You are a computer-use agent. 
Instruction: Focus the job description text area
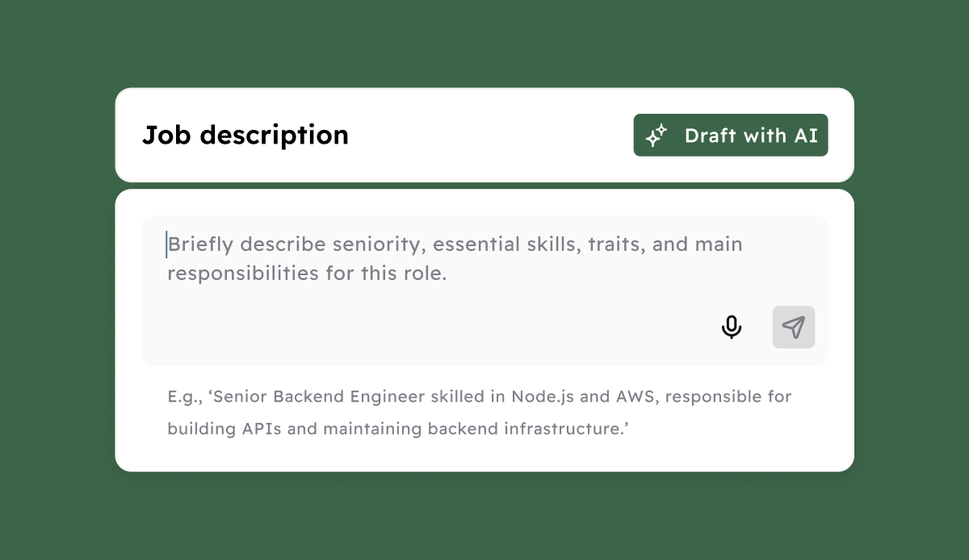pos(484,290)
